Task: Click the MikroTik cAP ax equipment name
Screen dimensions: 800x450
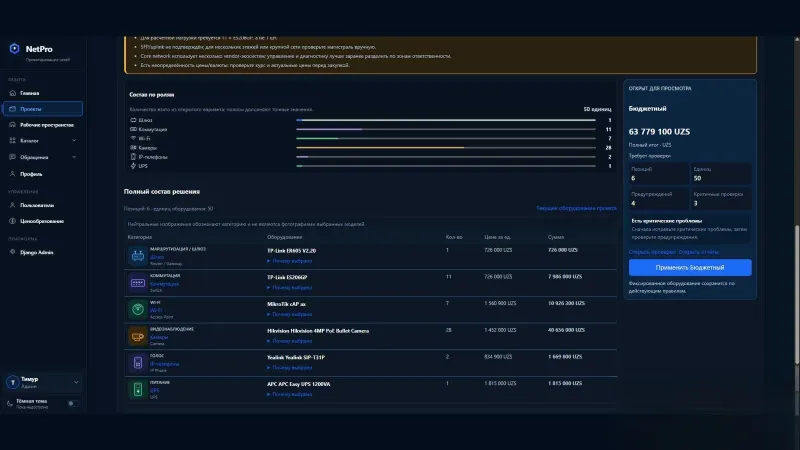Action: point(286,304)
